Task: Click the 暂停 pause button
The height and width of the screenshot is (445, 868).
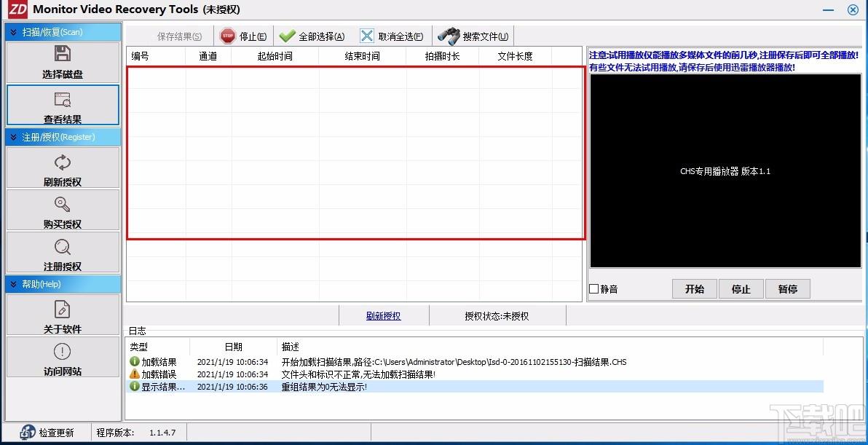Action: pos(788,289)
